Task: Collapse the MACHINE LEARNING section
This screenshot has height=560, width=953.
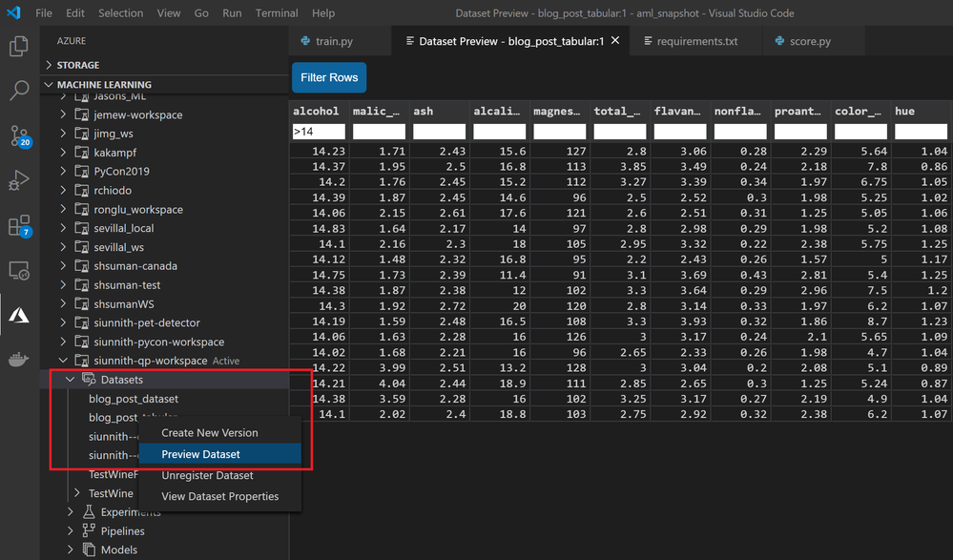Action: coord(50,84)
